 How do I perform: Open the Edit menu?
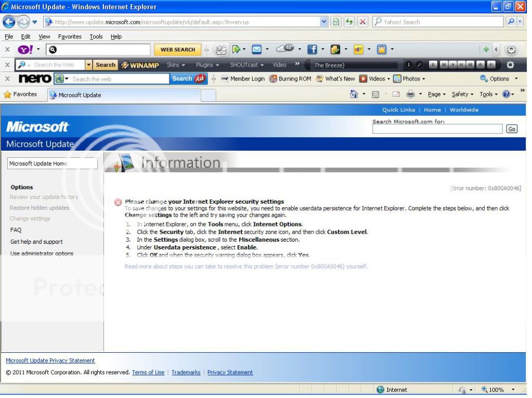tap(25, 36)
